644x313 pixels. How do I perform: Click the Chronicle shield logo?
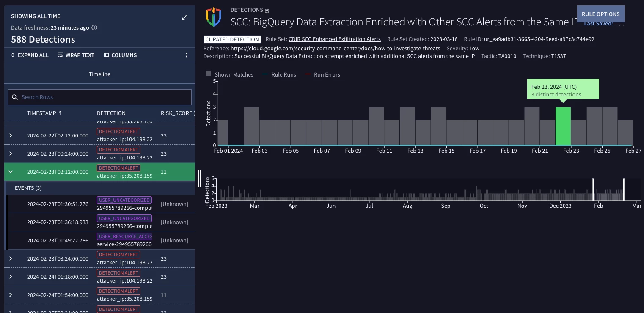click(x=214, y=16)
